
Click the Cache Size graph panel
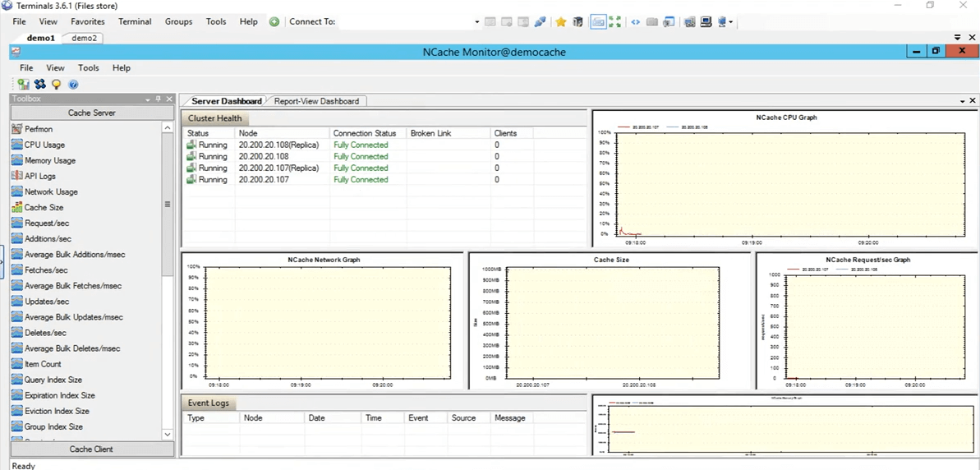click(610, 320)
